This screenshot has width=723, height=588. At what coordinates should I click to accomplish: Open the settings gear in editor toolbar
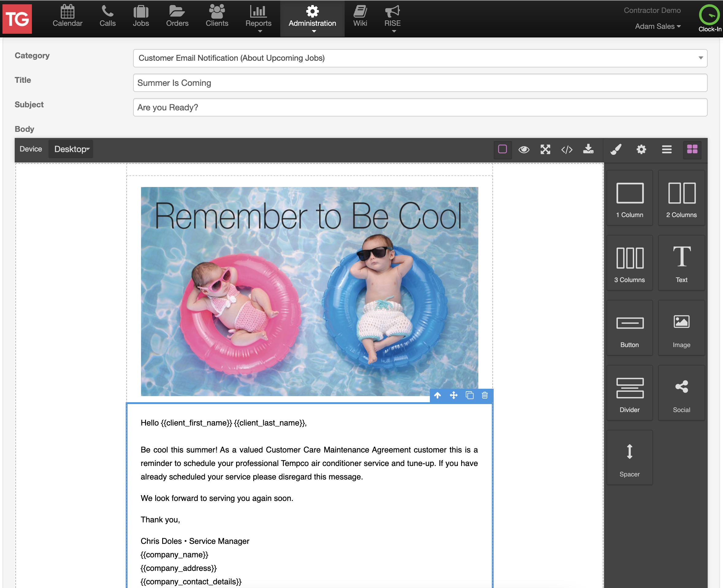[641, 149]
